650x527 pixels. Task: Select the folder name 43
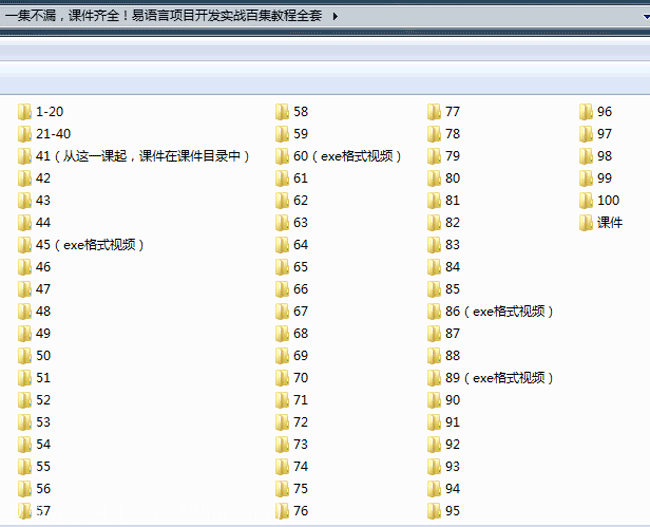click(x=43, y=200)
